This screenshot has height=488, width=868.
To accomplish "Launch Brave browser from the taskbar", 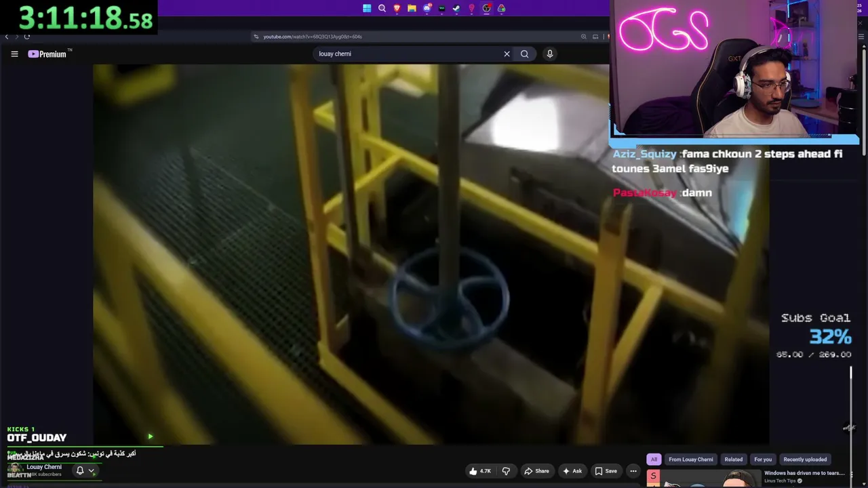I will pos(397,8).
